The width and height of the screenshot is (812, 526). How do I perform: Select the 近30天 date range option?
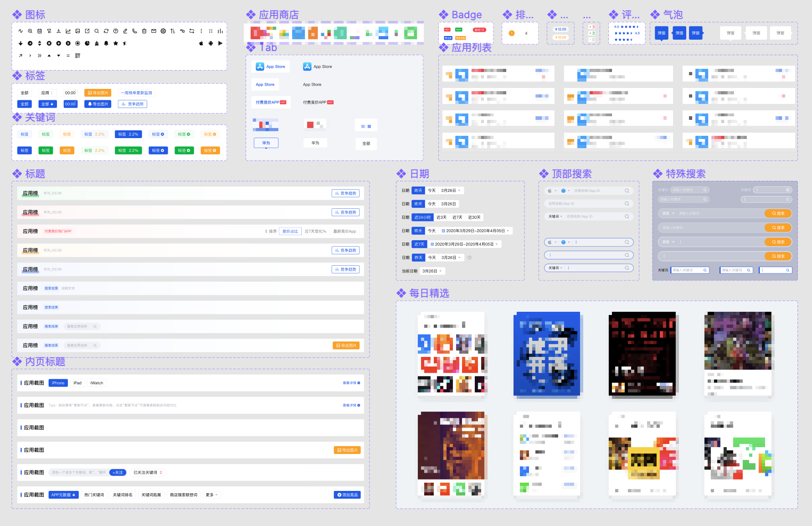tap(474, 217)
